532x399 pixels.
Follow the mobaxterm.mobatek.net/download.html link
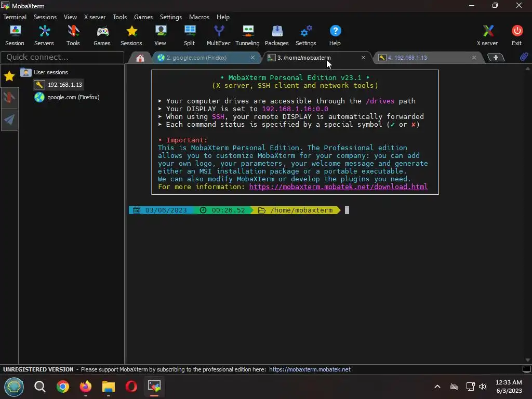click(338, 187)
